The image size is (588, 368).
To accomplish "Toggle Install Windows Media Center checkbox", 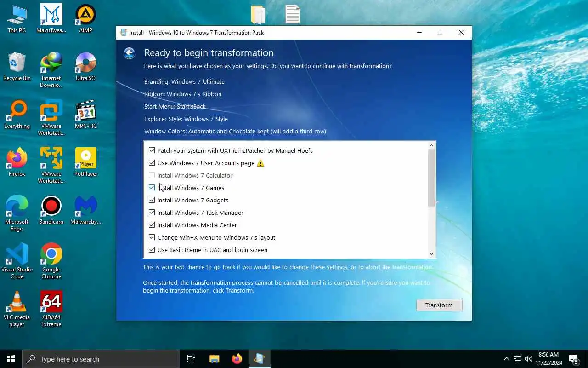I will [x=152, y=225].
